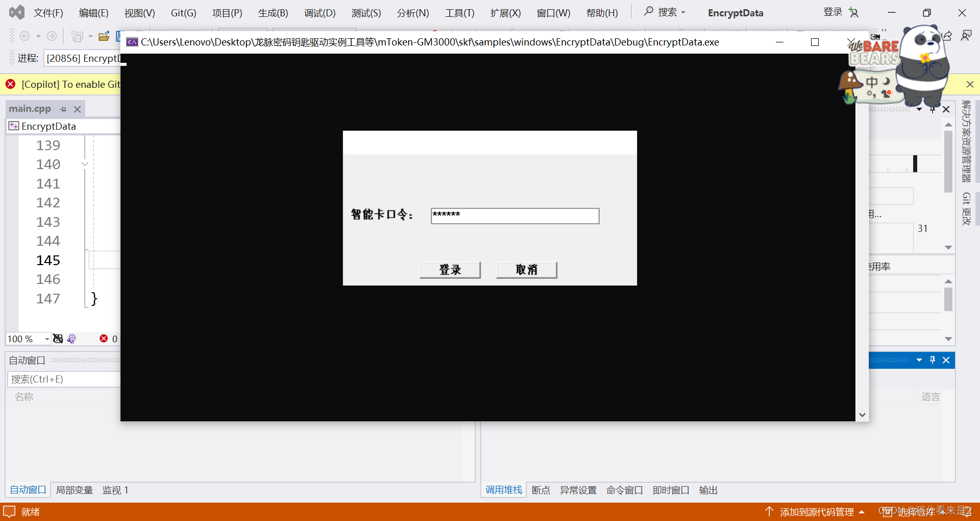Click the open file folder icon
The height and width of the screenshot is (521, 980).
click(104, 36)
